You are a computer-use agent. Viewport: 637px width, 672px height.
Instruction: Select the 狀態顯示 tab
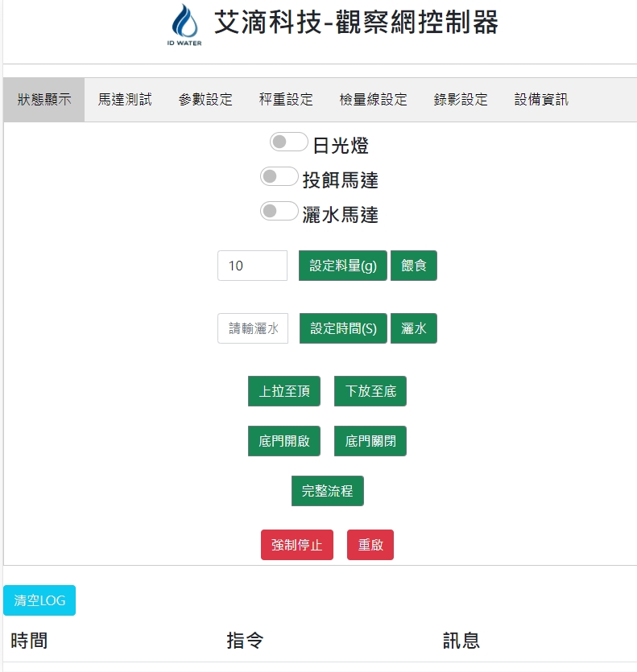[44, 100]
